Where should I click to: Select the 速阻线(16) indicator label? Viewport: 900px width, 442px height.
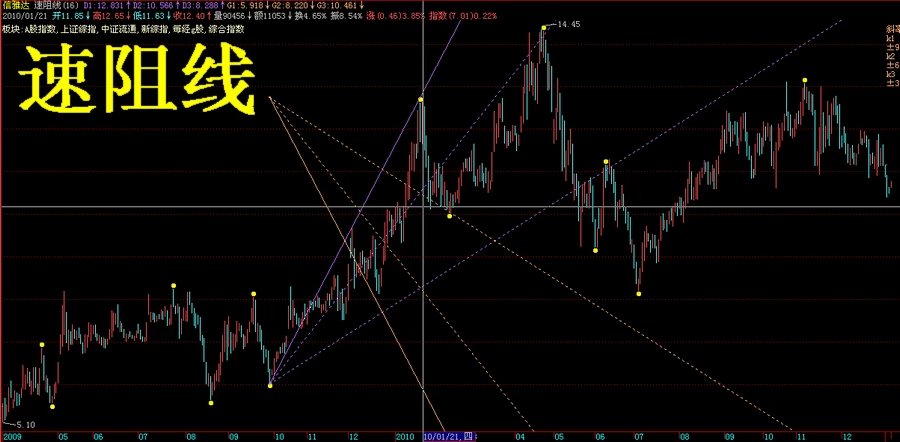click(56, 5)
